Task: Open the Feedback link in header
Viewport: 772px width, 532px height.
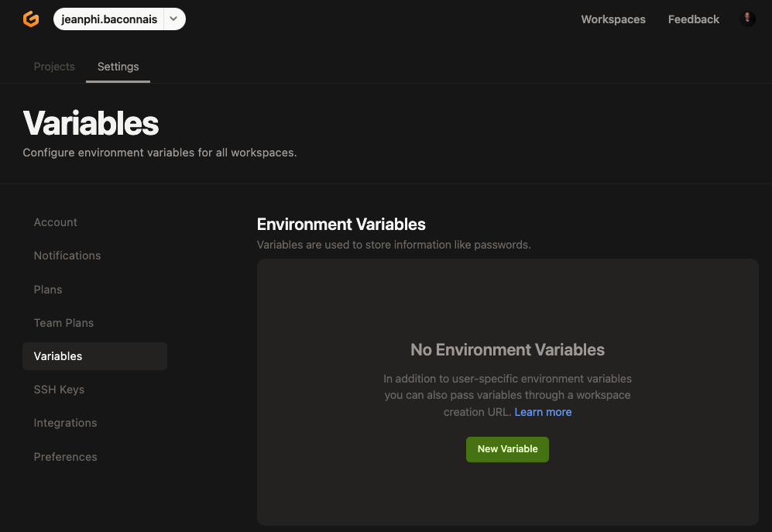Action: coord(693,19)
